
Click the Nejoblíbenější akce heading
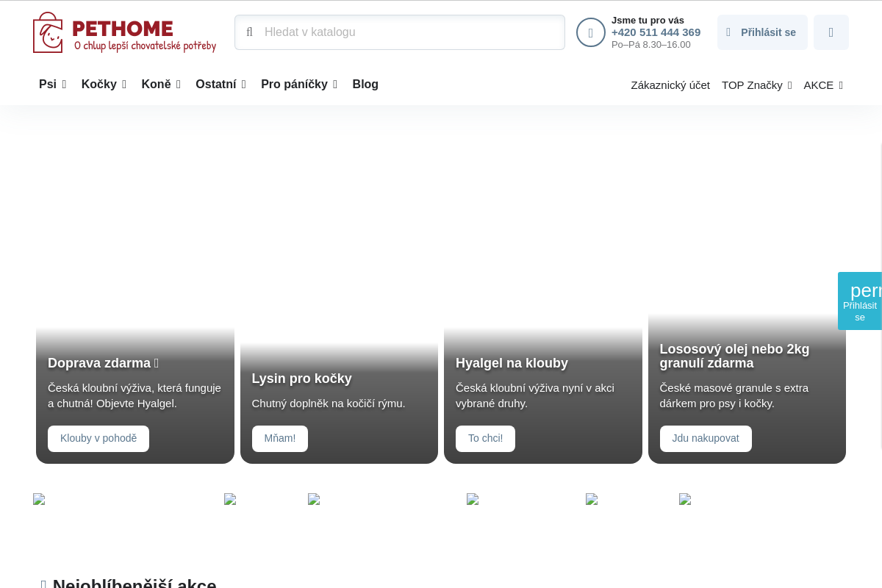[x=135, y=583]
